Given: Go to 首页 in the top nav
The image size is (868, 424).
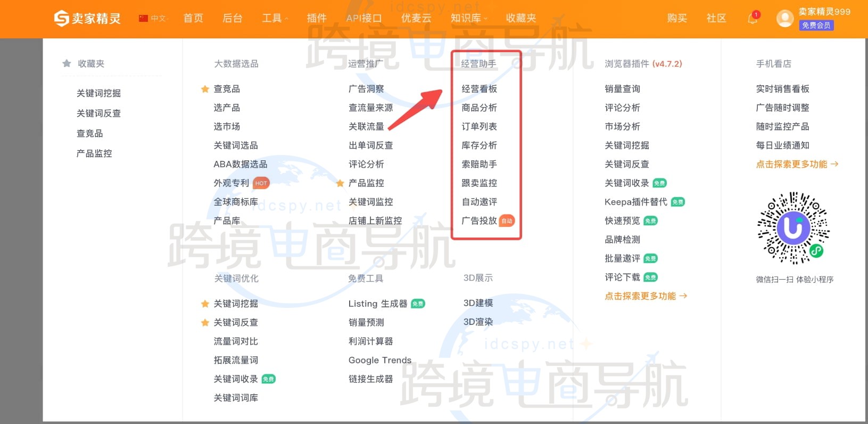Looking at the screenshot, I should click(193, 18).
